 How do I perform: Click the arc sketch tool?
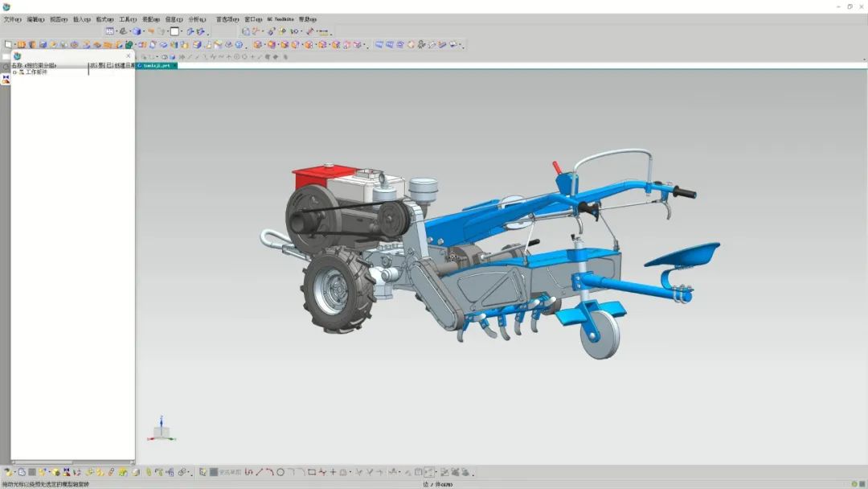point(269,472)
